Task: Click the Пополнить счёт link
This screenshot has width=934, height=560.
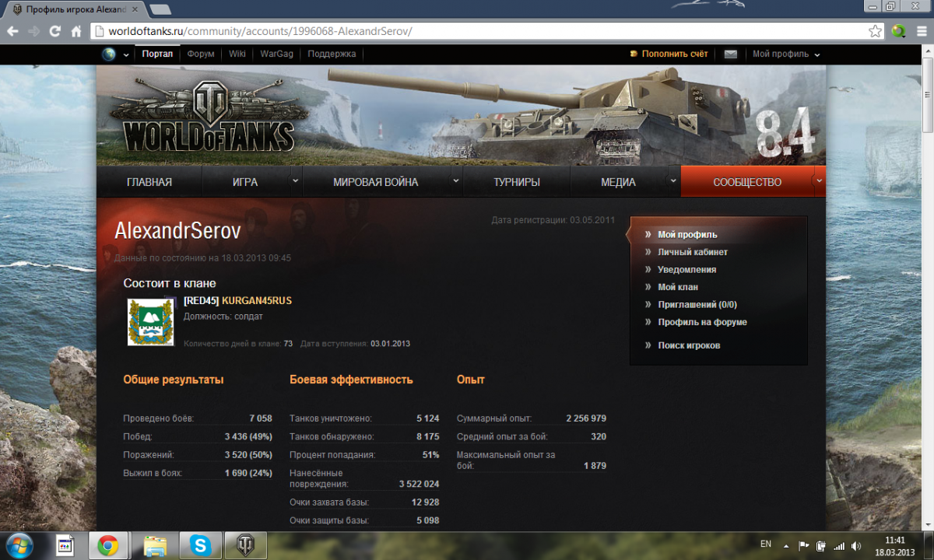Action: 675,54
